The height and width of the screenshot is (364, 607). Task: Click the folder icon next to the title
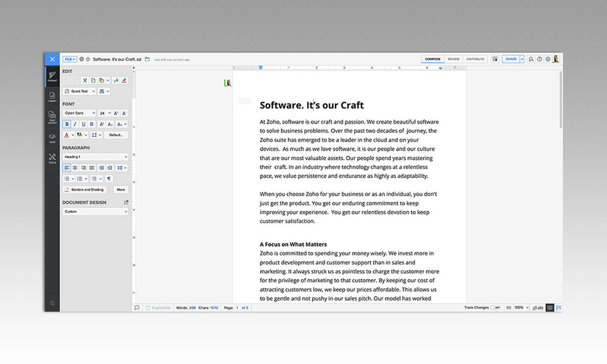tap(147, 59)
